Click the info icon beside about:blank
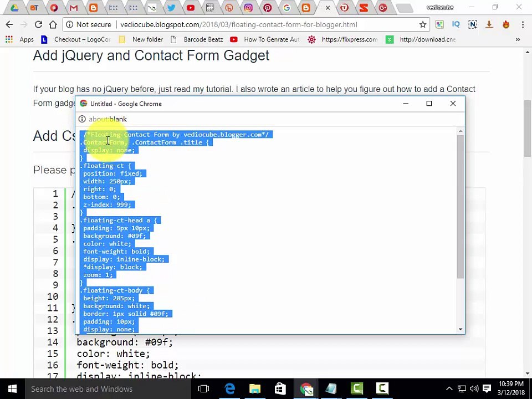This screenshot has height=399, width=532. click(x=82, y=119)
